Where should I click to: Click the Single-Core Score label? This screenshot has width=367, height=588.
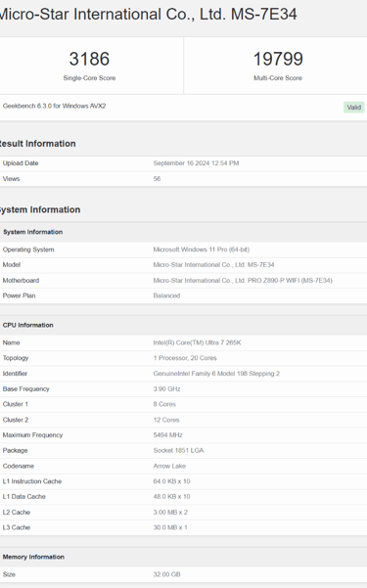click(x=89, y=78)
